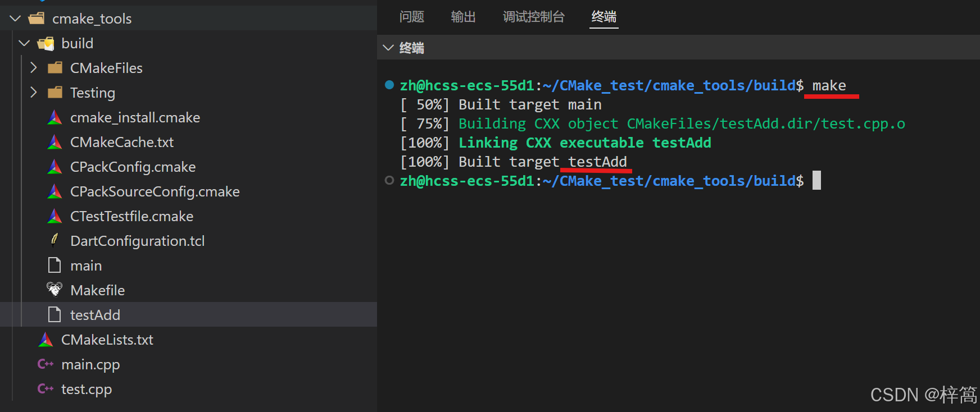Click the hollow circle beside last prompt
The image size is (980, 412).
tap(389, 180)
